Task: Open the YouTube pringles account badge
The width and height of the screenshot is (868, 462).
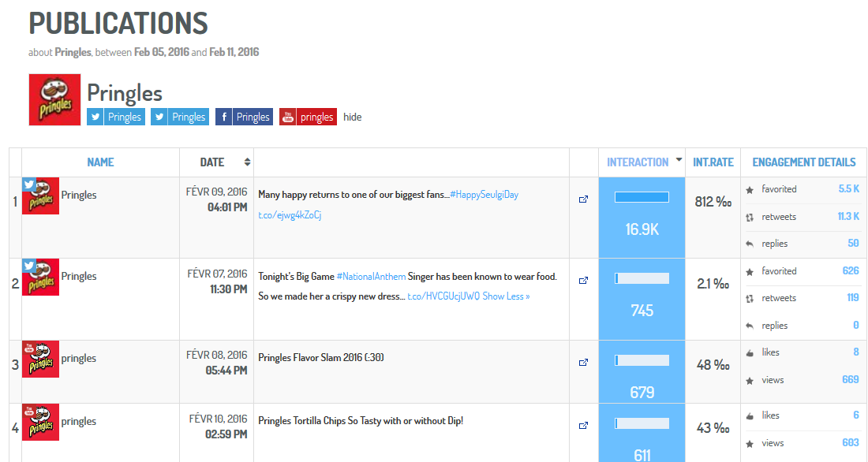Action: (x=308, y=117)
